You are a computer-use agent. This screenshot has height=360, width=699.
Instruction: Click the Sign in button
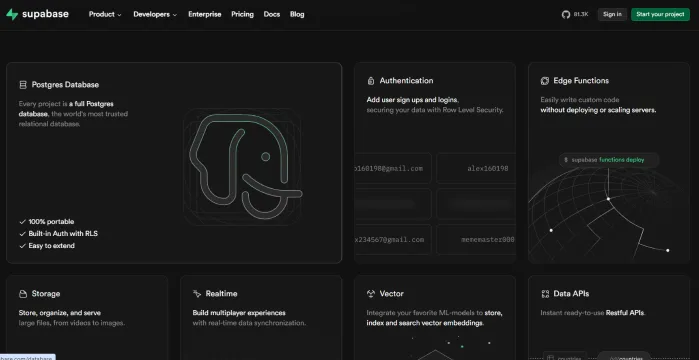pyautogui.click(x=612, y=14)
